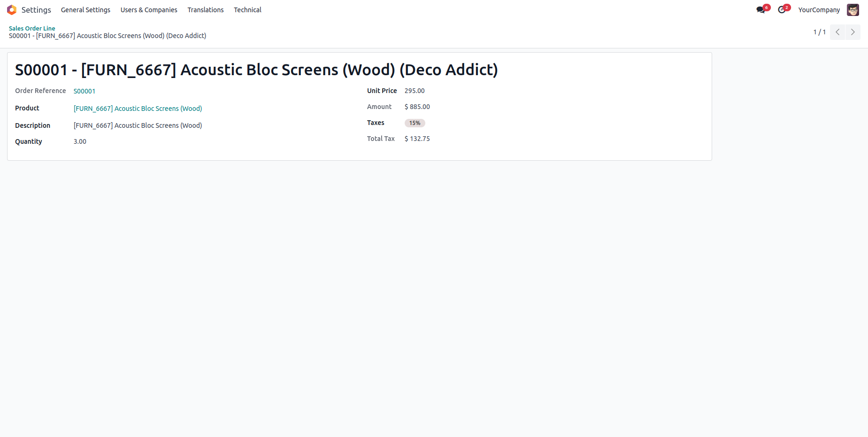Click the record title heading
The width and height of the screenshot is (868, 437).
click(x=256, y=70)
